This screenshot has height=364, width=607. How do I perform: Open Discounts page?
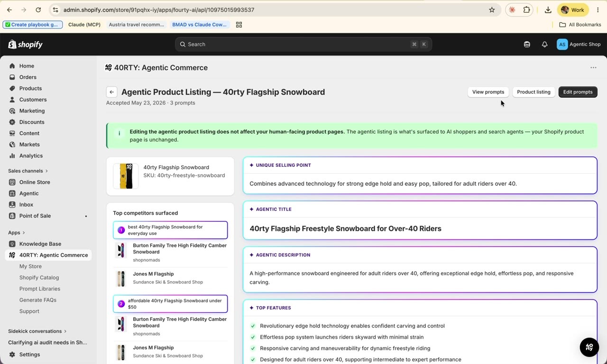pyautogui.click(x=32, y=122)
